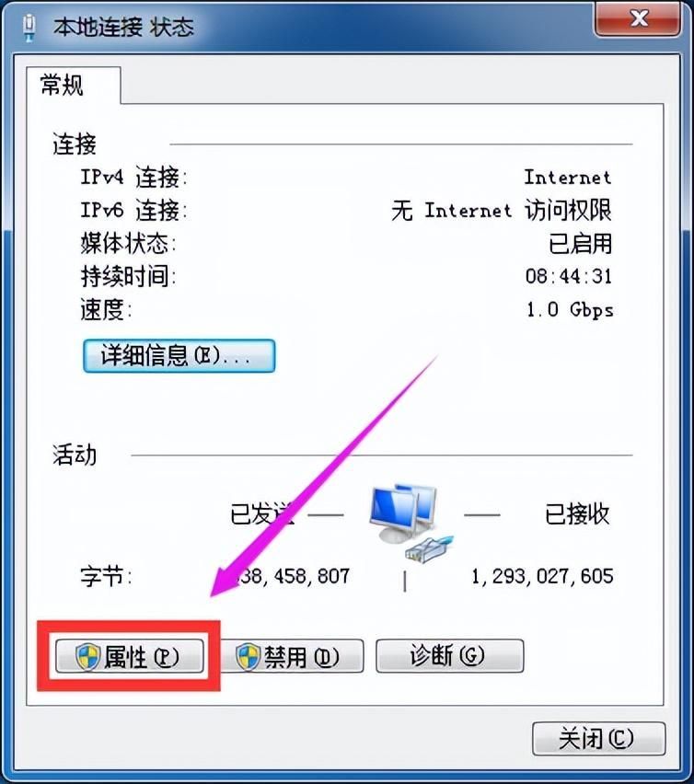Click the 已接收 bytes count 1,293,027,605
The width and height of the screenshot is (694, 784).
pyautogui.click(x=542, y=576)
